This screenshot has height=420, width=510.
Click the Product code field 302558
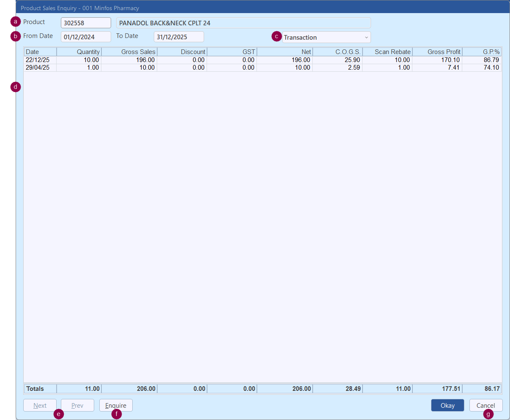click(x=86, y=23)
